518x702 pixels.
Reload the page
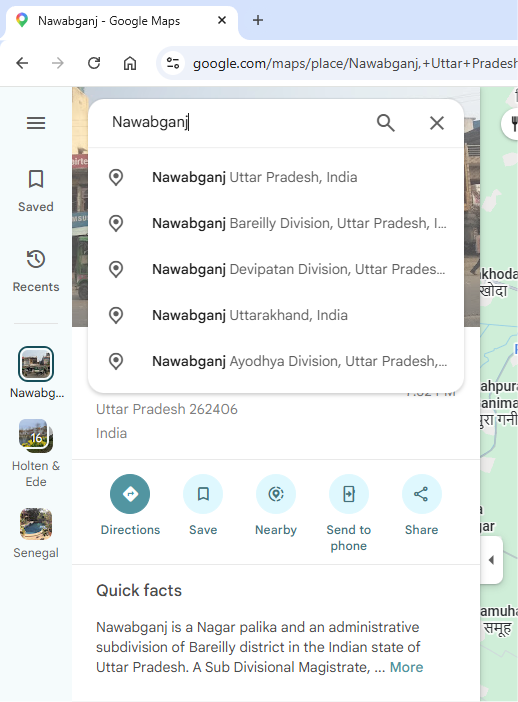coord(94,63)
